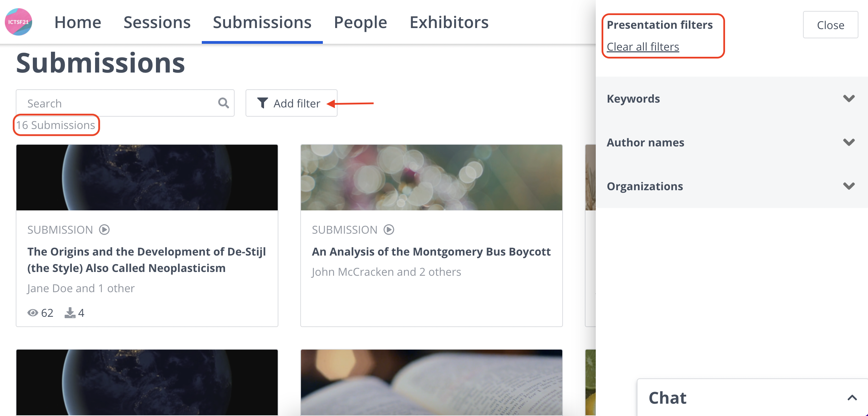Screen dimensions: 868x416
Task: Go to the Home tab
Action: coord(78,22)
